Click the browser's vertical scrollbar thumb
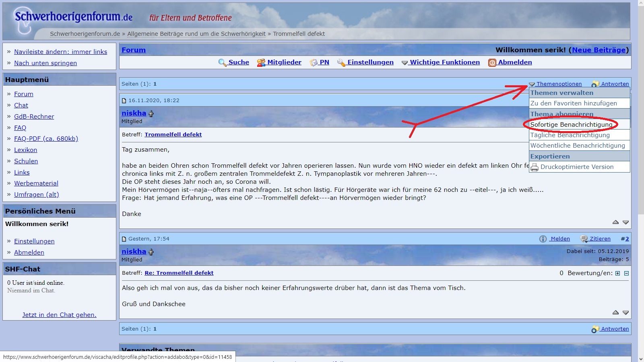This screenshot has height=362, width=644. click(641, 109)
